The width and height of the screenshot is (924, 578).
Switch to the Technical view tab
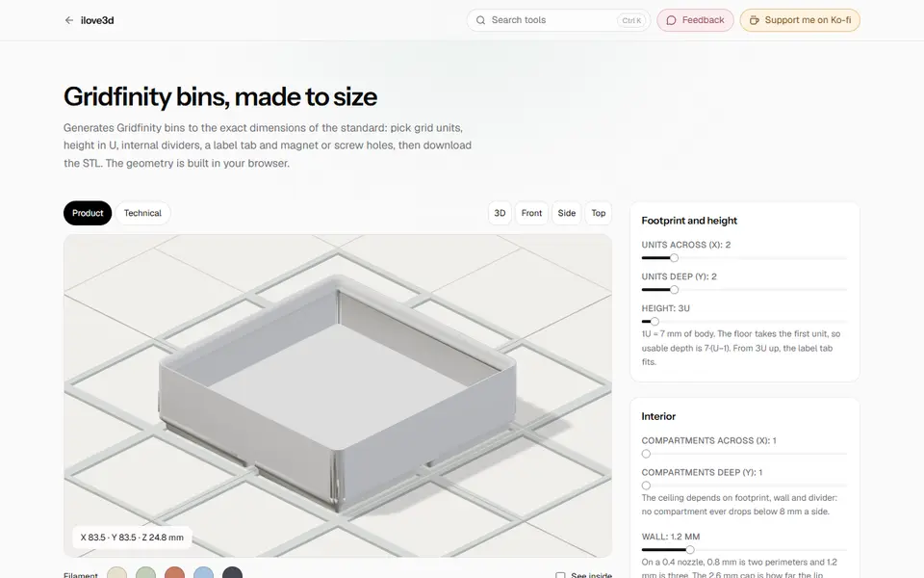(142, 213)
